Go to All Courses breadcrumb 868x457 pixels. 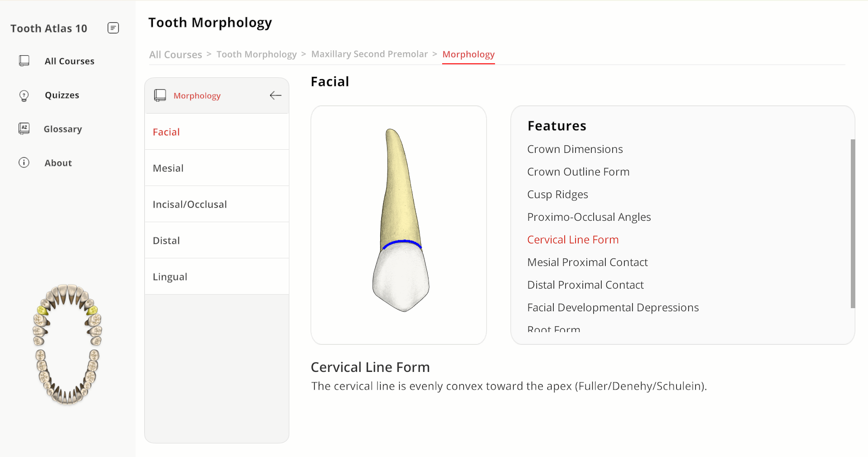175,55
